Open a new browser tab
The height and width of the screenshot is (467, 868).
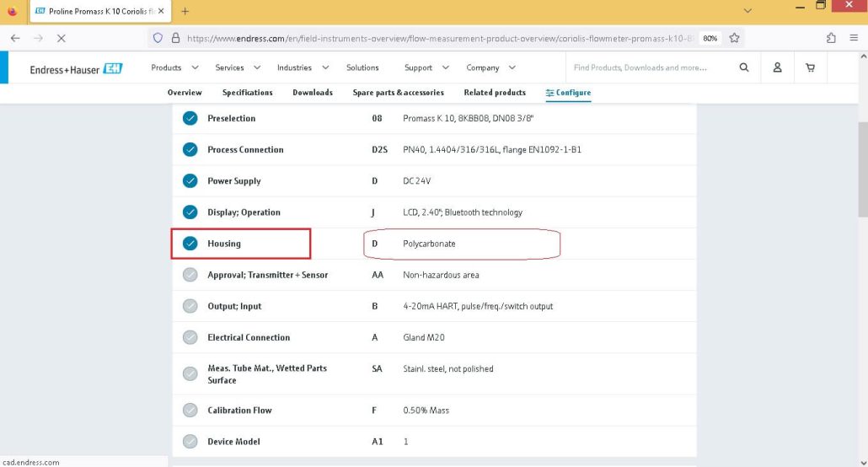point(185,11)
